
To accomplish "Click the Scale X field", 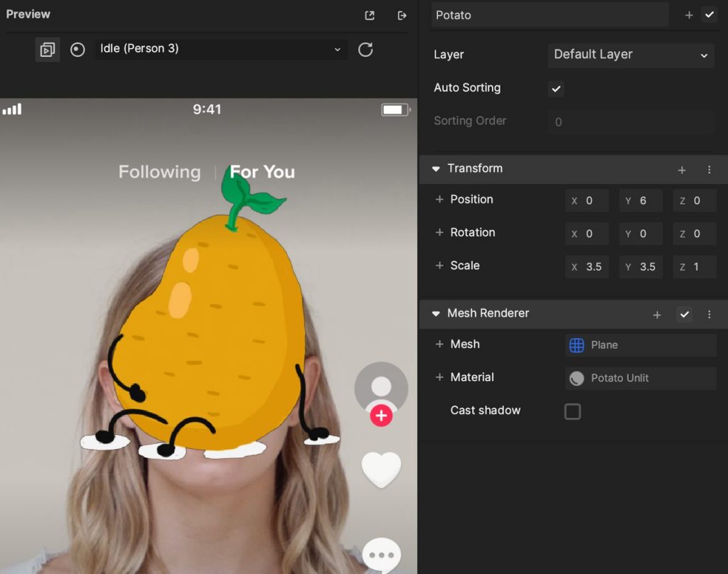I will (587, 267).
